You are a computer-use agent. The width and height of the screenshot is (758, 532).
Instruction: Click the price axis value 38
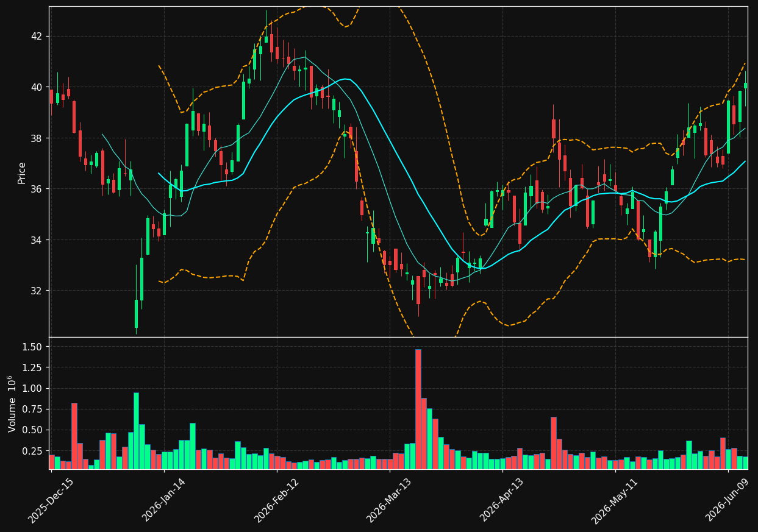tap(37, 138)
